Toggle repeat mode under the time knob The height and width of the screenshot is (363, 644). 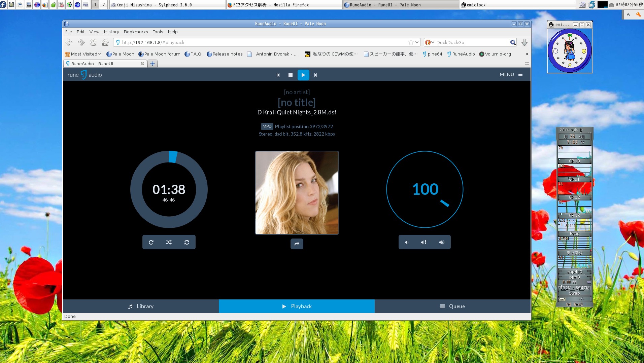151,242
